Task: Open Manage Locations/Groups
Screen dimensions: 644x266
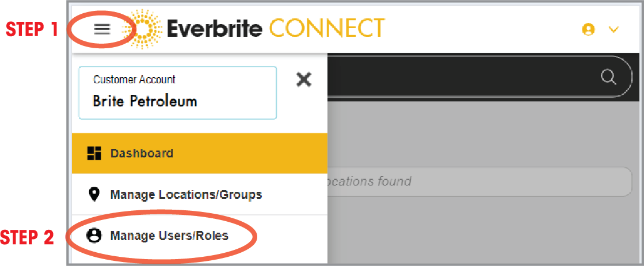Action: click(x=186, y=195)
